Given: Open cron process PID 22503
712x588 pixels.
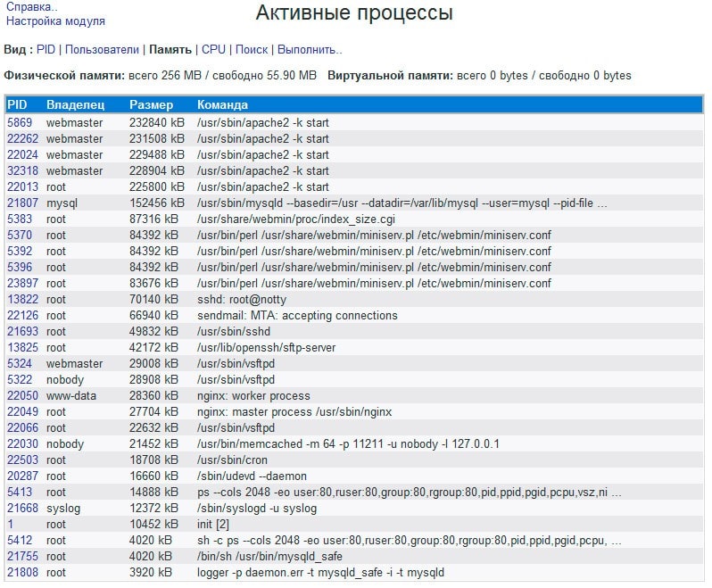Looking at the screenshot, I should click(22, 460).
